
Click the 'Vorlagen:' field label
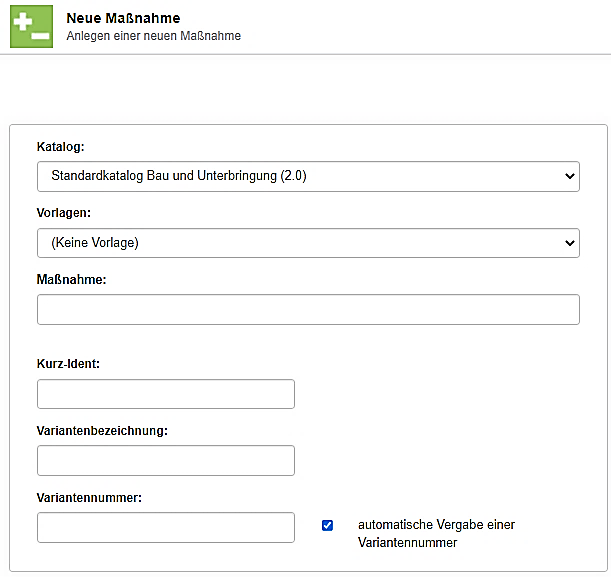coord(64,213)
